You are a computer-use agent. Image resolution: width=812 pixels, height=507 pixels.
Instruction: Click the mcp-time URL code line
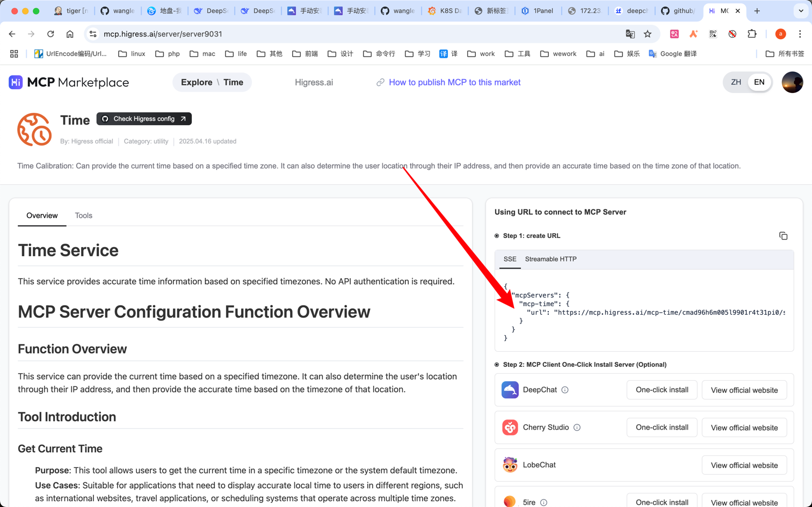click(x=656, y=313)
